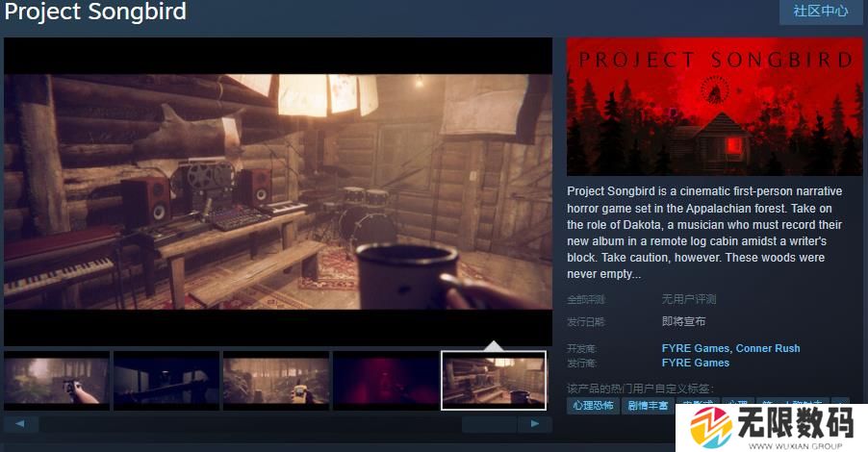Open the FYRE Games developer link
This screenshot has height=452, width=868.
696,348
